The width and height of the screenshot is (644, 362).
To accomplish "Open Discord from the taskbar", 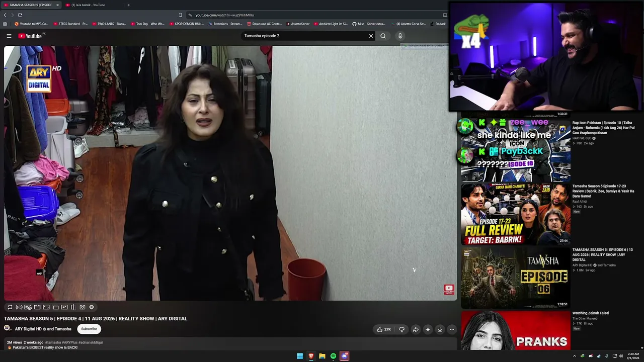I will point(344,356).
